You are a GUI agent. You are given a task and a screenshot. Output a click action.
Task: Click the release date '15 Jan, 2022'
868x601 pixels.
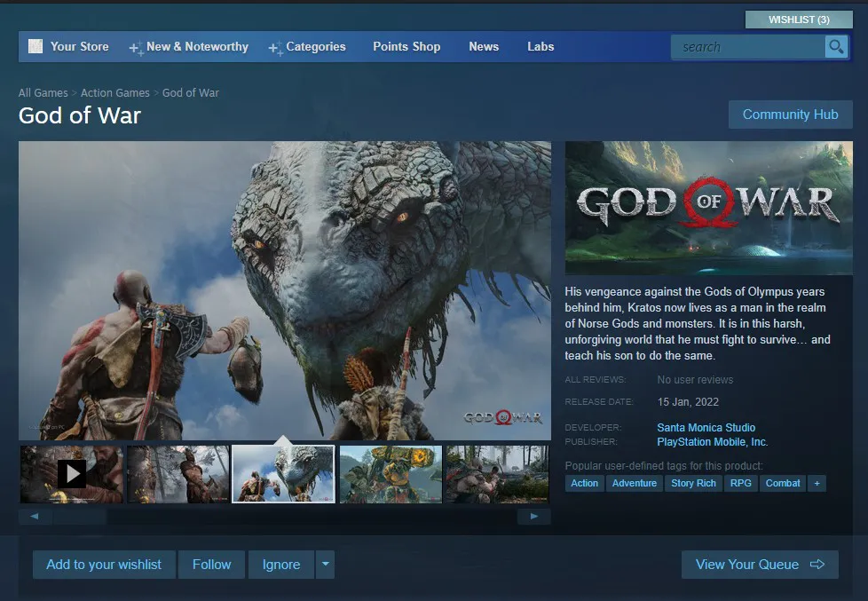[x=688, y=401]
